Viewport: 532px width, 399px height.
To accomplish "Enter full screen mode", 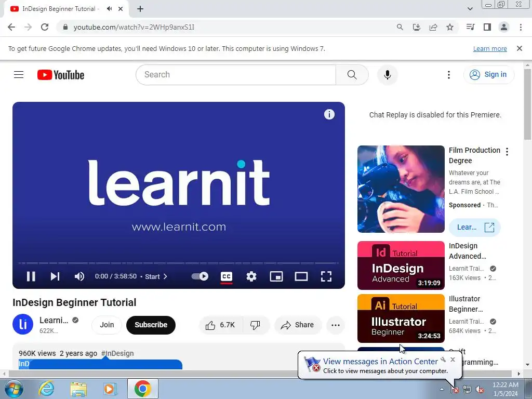I will pos(326,276).
